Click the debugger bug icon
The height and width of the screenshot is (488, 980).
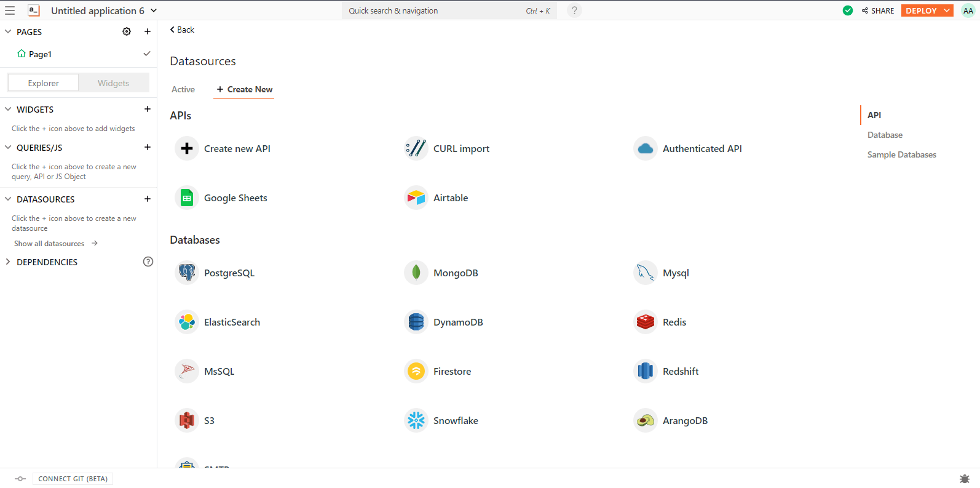tap(964, 479)
